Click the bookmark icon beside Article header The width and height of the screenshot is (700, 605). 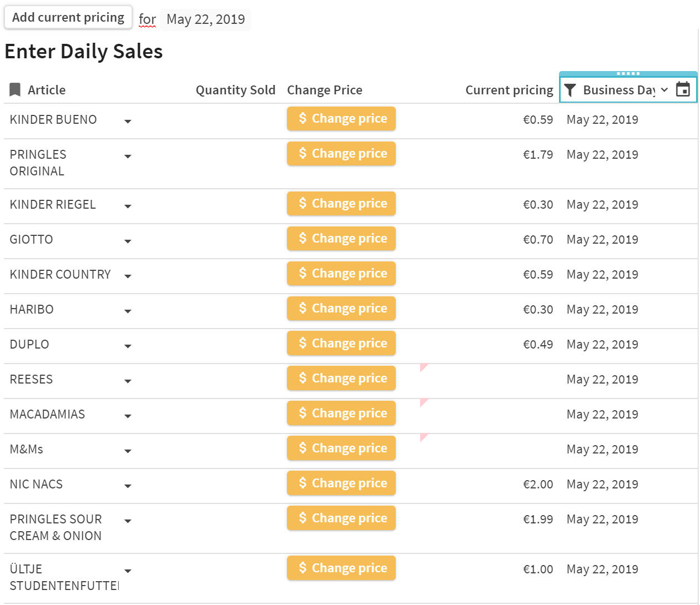15,90
